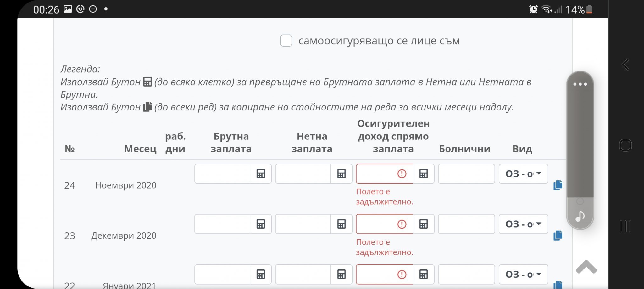
Task: Tick the самоосигуряващо се лице checkbox
Action: tap(286, 41)
